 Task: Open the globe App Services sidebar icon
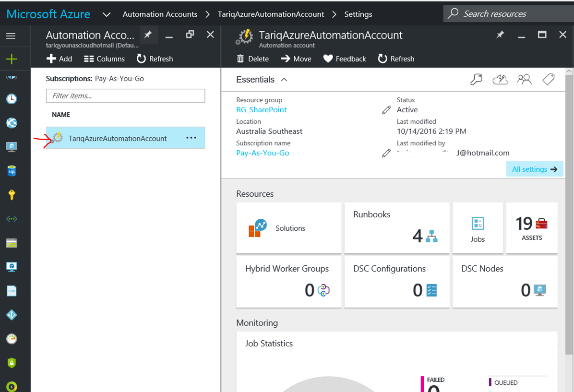point(12,123)
